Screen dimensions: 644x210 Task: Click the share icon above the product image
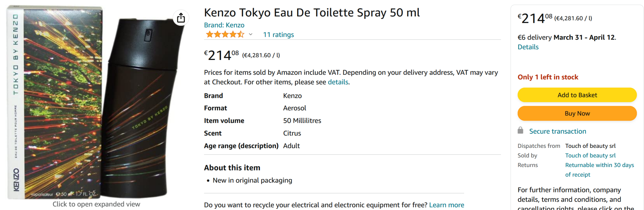pyautogui.click(x=181, y=18)
